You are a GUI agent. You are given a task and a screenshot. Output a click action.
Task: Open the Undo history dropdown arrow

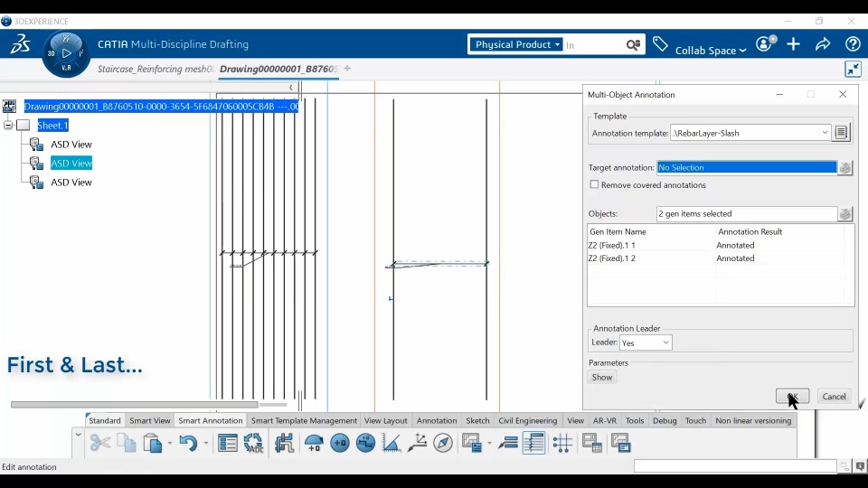205,443
